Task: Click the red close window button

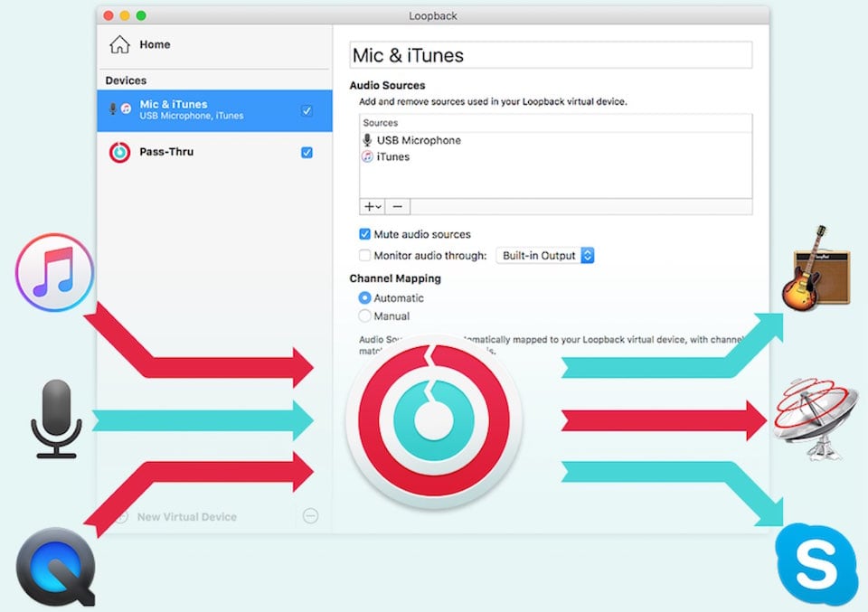Action: (x=108, y=15)
